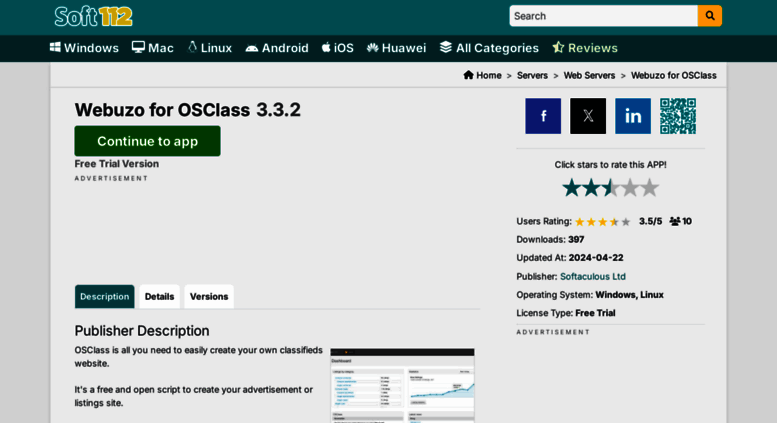Click the Publisher Description heading

click(142, 331)
